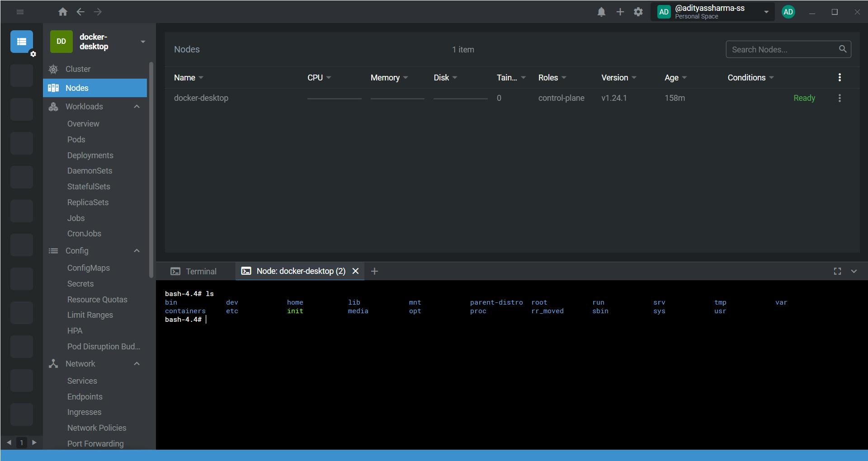Open the hamburger menu icon
This screenshot has width=868, height=461.
click(20, 12)
